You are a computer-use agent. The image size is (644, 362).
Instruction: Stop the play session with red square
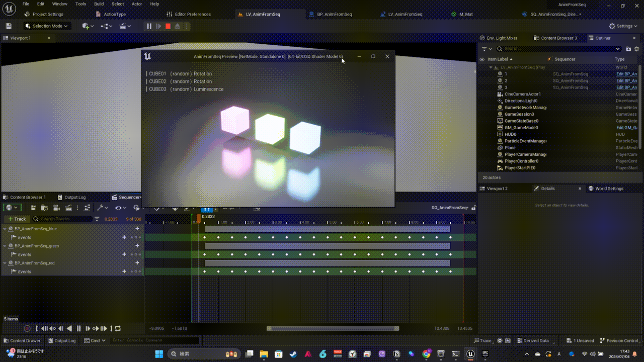pyautogui.click(x=168, y=26)
